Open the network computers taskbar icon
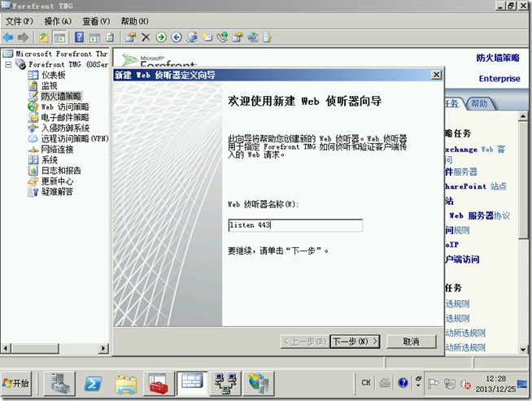 pos(225,383)
